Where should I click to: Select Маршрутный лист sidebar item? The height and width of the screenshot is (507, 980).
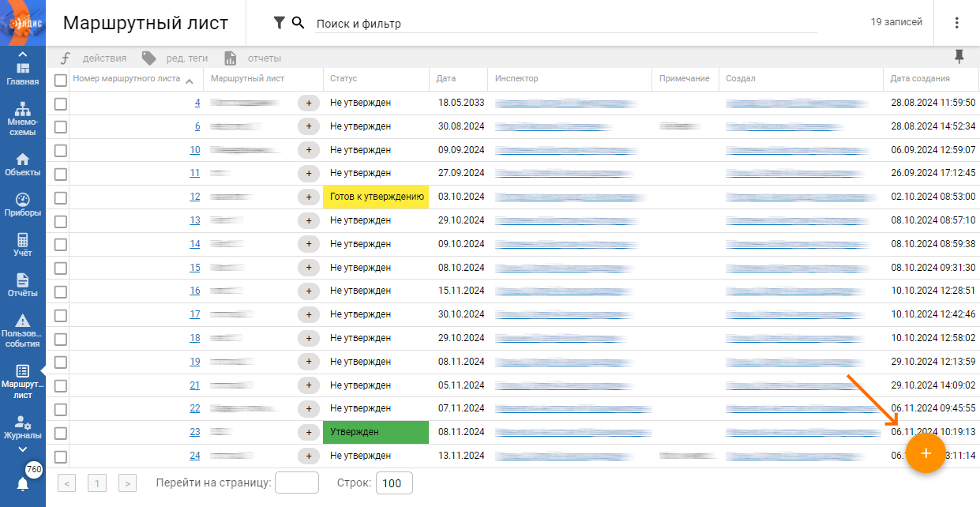[x=23, y=381]
